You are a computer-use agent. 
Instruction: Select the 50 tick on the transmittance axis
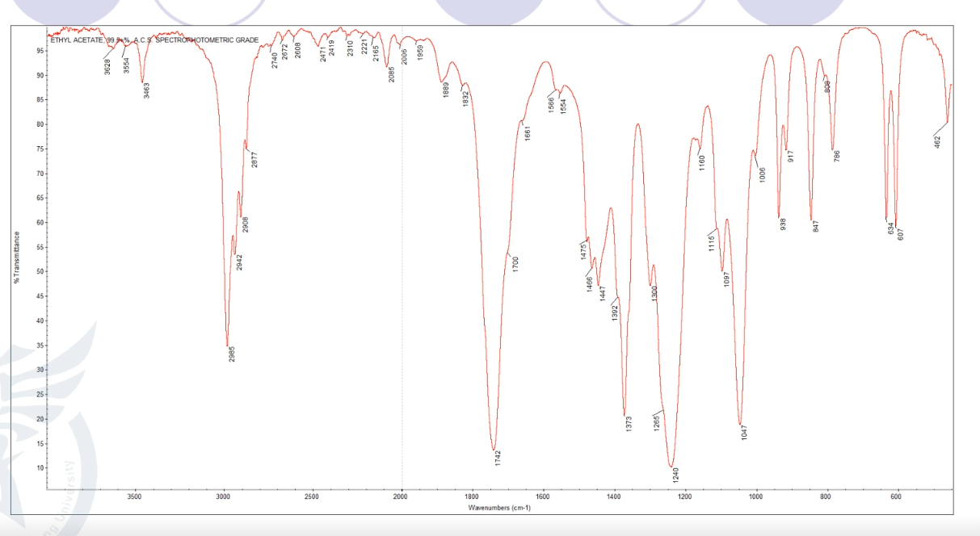coord(40,272)
